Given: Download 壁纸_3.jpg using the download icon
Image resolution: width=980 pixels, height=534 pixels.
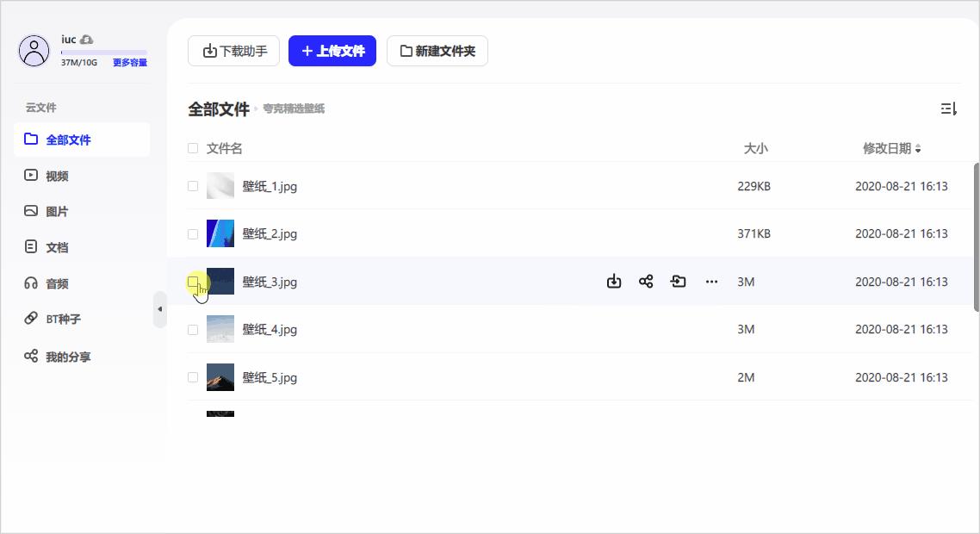Looking at the screenshot, I should [613, 281].
